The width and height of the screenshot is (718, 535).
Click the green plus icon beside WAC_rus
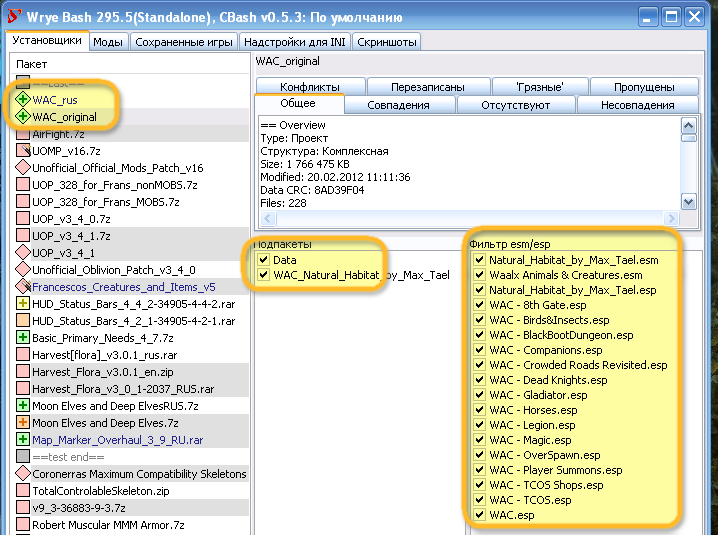tap(22, 99)
